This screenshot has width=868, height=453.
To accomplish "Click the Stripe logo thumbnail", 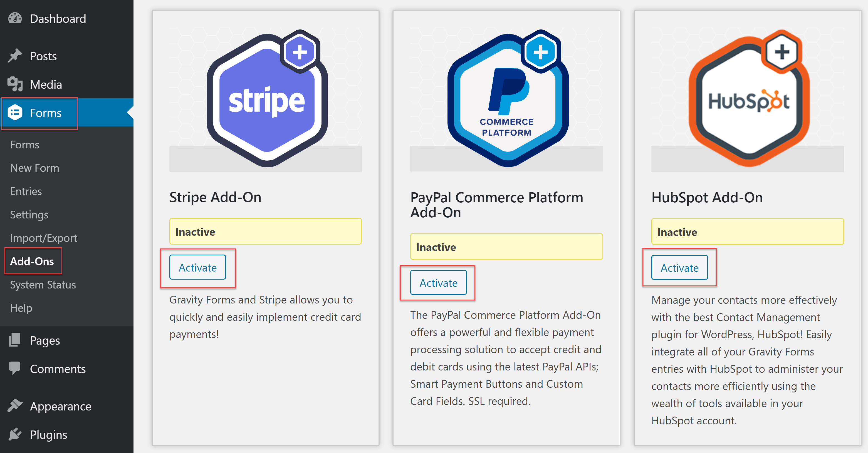I will tap(266, 99).
